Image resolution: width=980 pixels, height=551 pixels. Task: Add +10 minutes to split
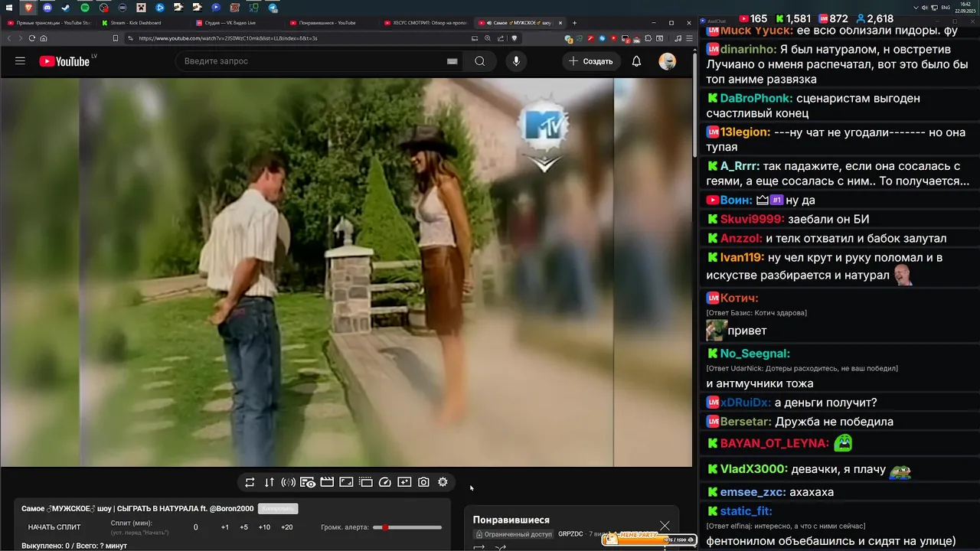pos(264,527)
